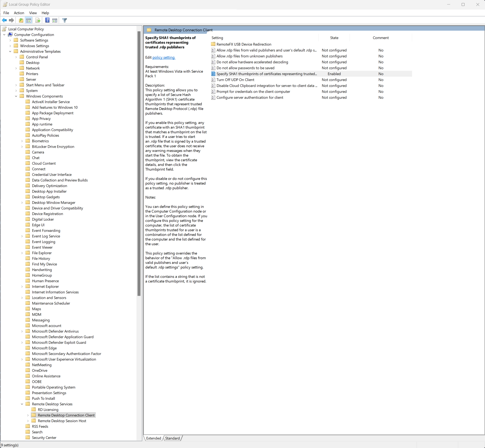Click the policy setting hyperlink
The width and height of the screenshot is (485, 448).
pos(164,57)
